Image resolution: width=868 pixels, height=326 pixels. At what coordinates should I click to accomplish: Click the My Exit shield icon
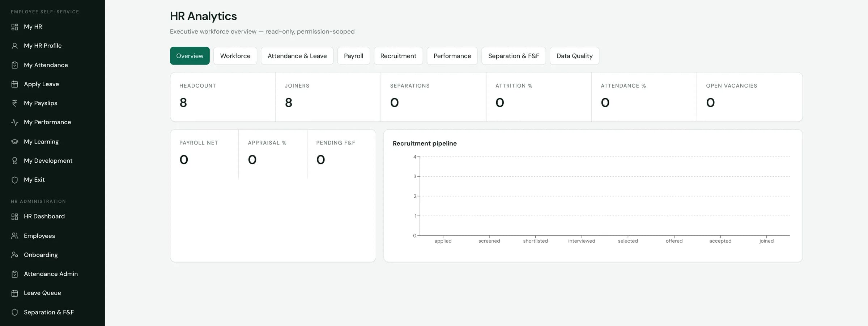[x=14, y=180]
